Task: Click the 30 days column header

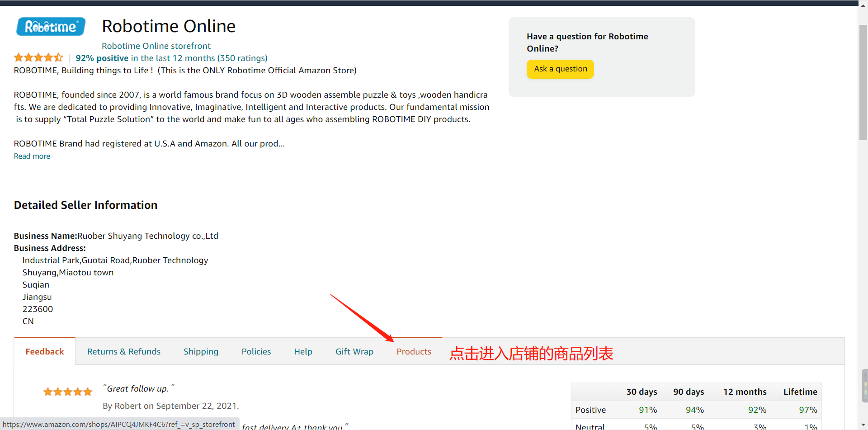Action: [x=642, y=392]
